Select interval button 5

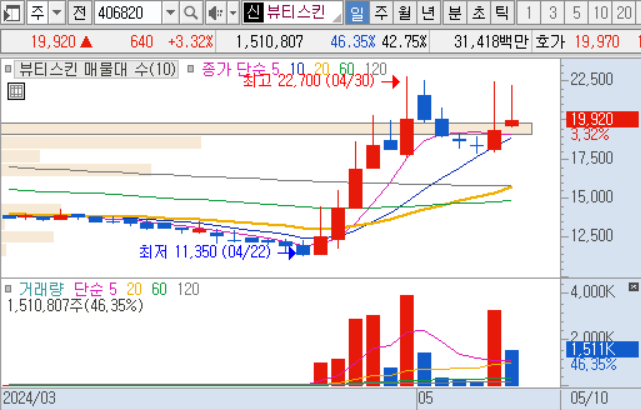coord(576,13)
